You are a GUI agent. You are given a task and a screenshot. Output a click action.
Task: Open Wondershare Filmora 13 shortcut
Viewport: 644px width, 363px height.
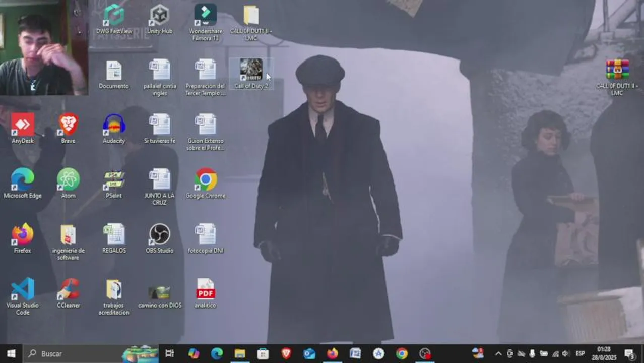[206, 22]
